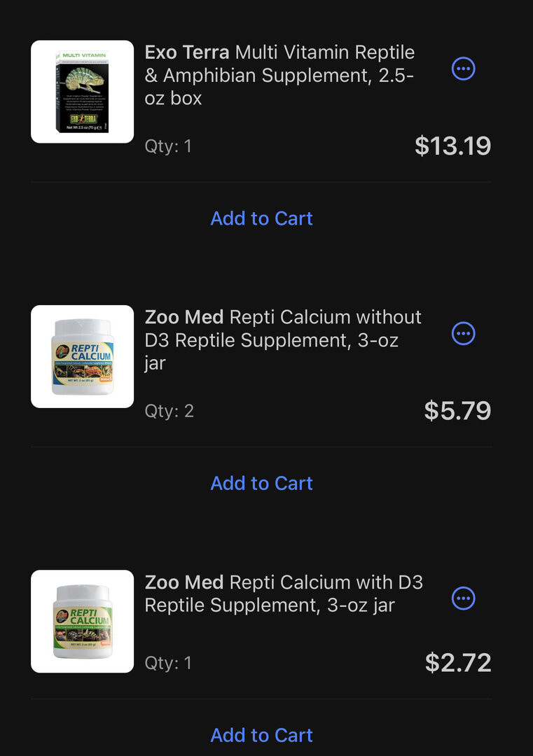This screenshot has height=756, width=533.
Task: Open more options for Exo Terra Multi Vitamin
Action: pos(464,69)
